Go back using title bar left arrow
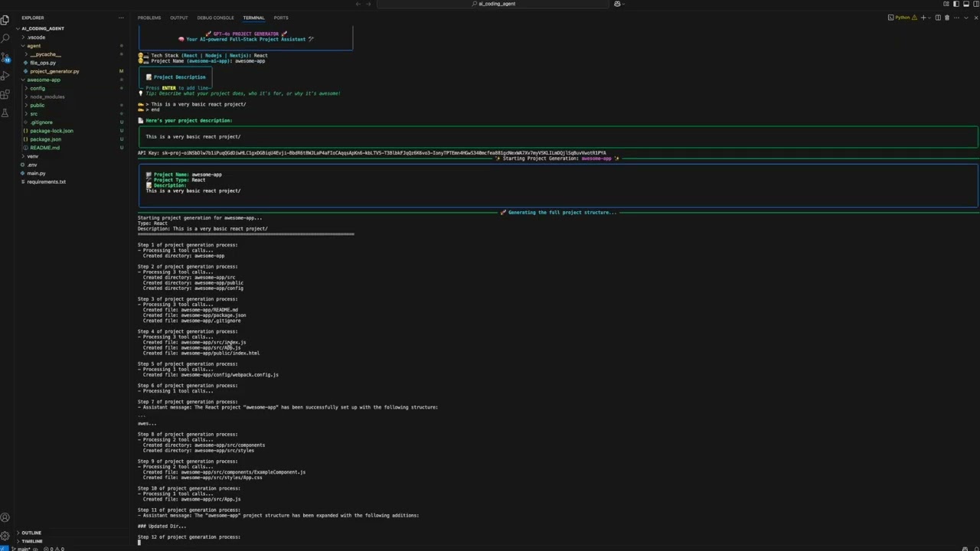Screen dimensions: 980x551 [x=358, y=4]
